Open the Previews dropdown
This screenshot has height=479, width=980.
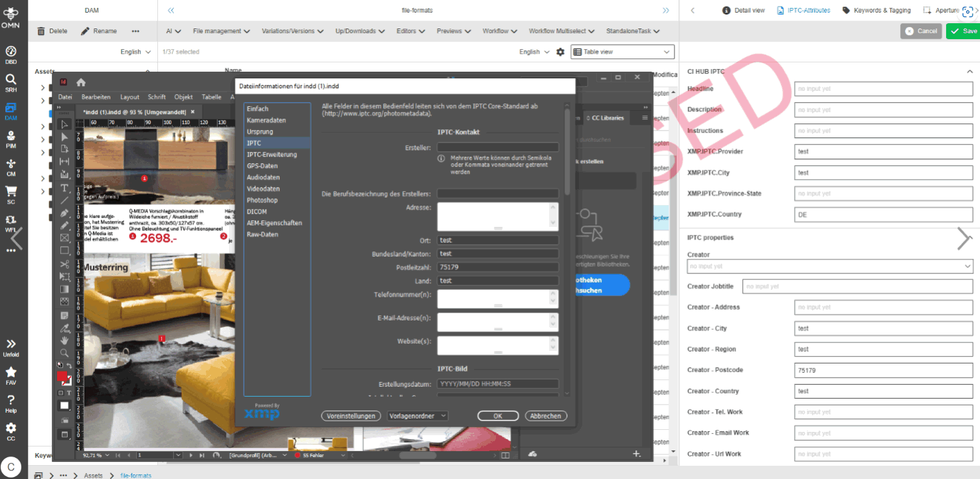point(453,31)
